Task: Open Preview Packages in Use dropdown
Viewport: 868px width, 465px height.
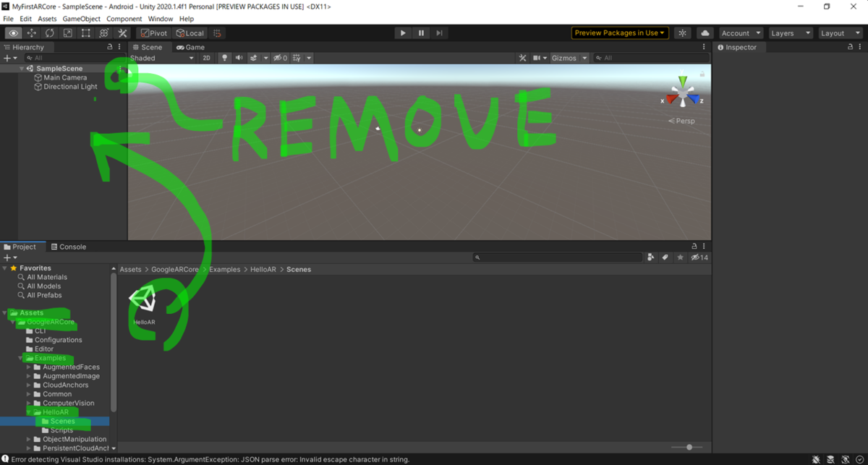Action: (x=620, y=33)
